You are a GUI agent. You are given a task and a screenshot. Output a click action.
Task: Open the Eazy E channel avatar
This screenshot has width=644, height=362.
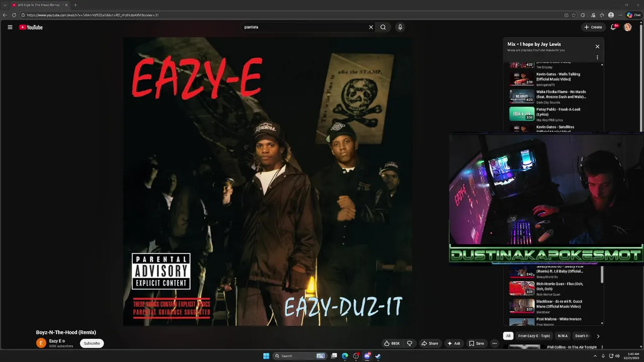point(41,343)
